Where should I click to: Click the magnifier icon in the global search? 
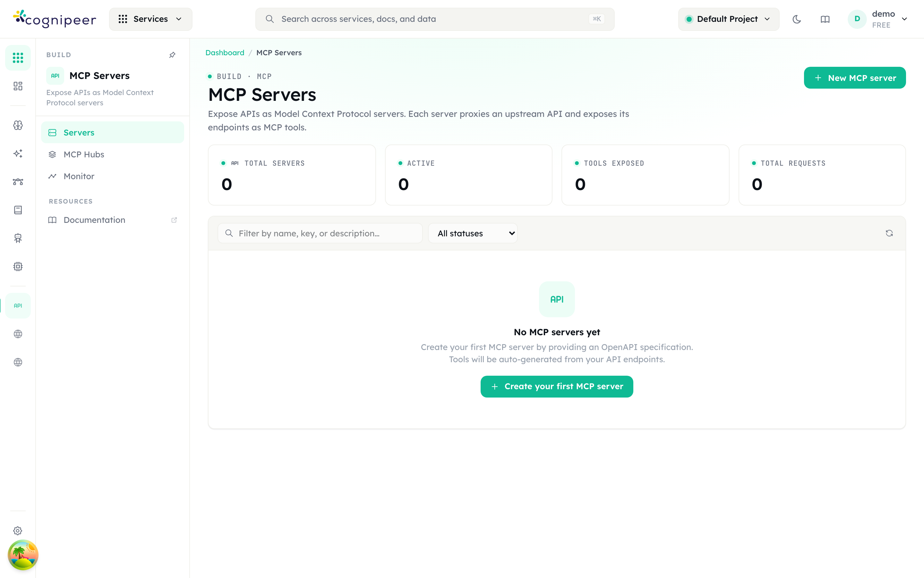tap(269, 19)
